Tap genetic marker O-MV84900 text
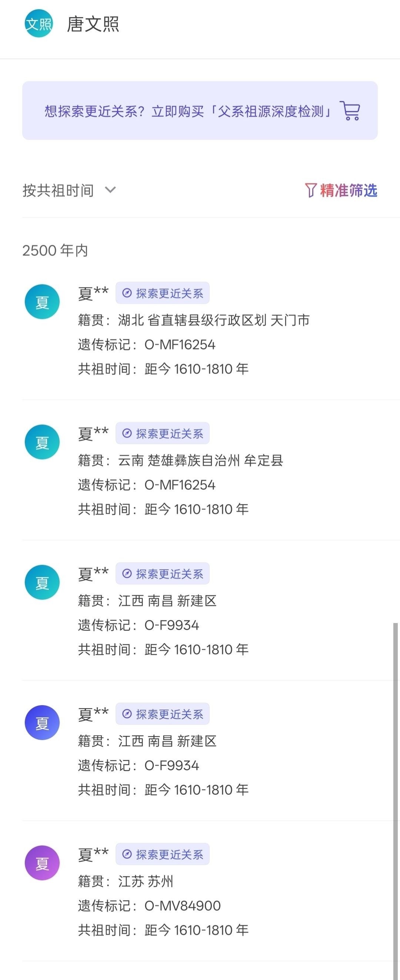Screen dimensions: 400x980 coord(183,906)
